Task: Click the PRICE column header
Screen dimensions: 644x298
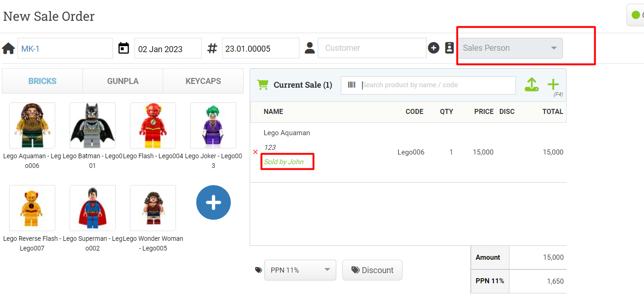Action: point(484,112)
